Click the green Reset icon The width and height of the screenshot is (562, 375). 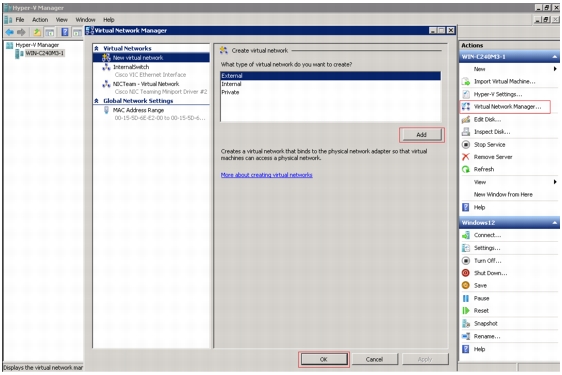pyautogui.click(x=466, y=310)
